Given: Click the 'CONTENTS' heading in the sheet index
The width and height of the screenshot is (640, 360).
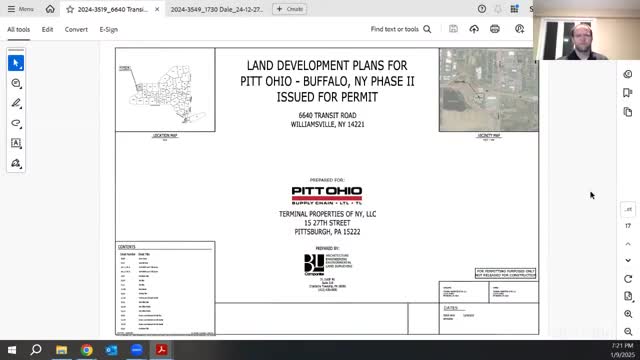Looking at the screenshot, I should (127, 247).
